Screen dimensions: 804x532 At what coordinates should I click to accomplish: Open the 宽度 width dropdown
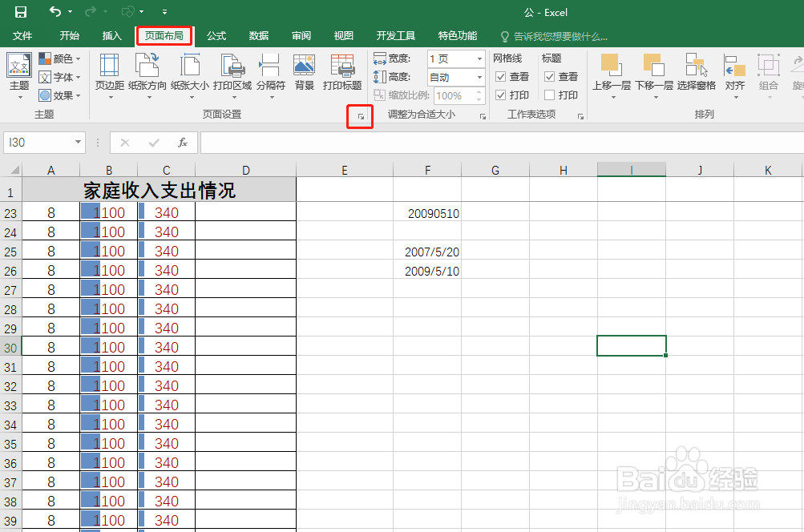pyautogui.click(x=479, y=58)
